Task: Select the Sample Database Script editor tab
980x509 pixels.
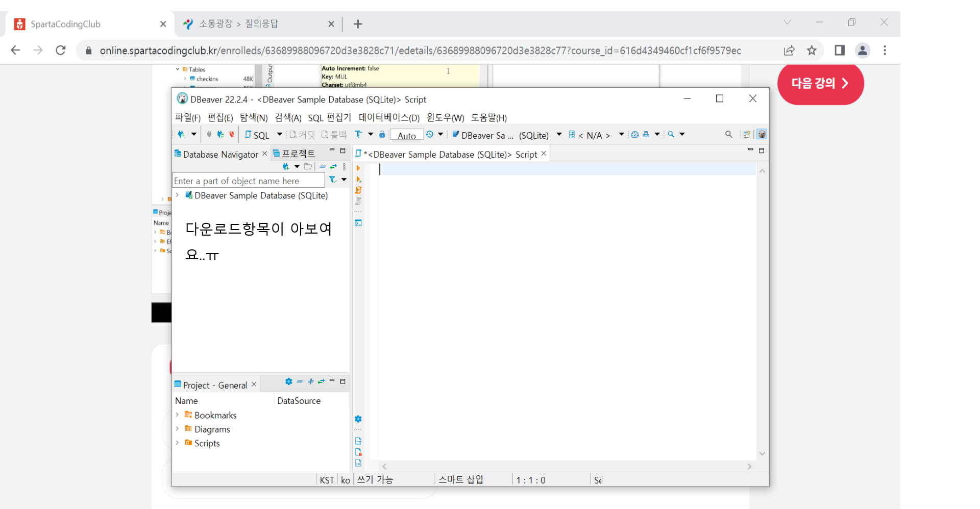Action: click(x=450, y=154)
